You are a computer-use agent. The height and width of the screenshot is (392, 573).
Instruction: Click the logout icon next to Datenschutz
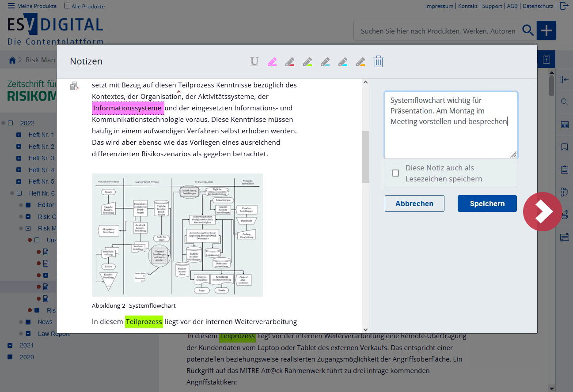pyautogui.click(x=564, y=6)
